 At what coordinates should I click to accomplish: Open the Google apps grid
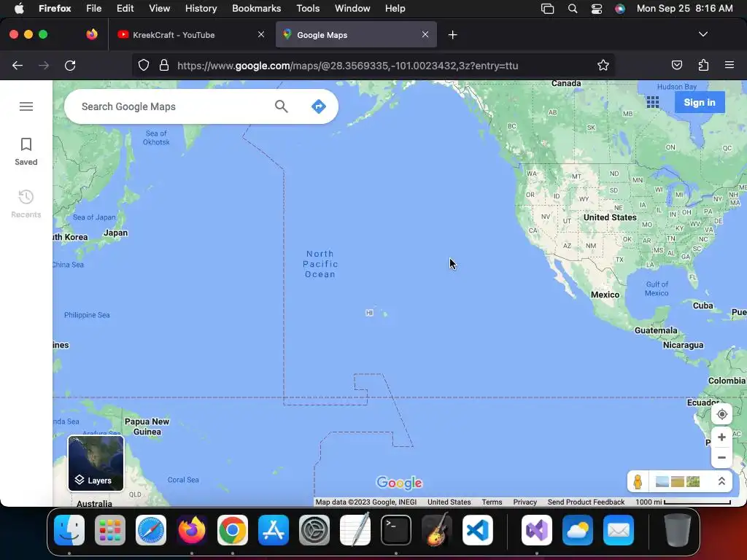pyautogui.click(x=653, y=102)
